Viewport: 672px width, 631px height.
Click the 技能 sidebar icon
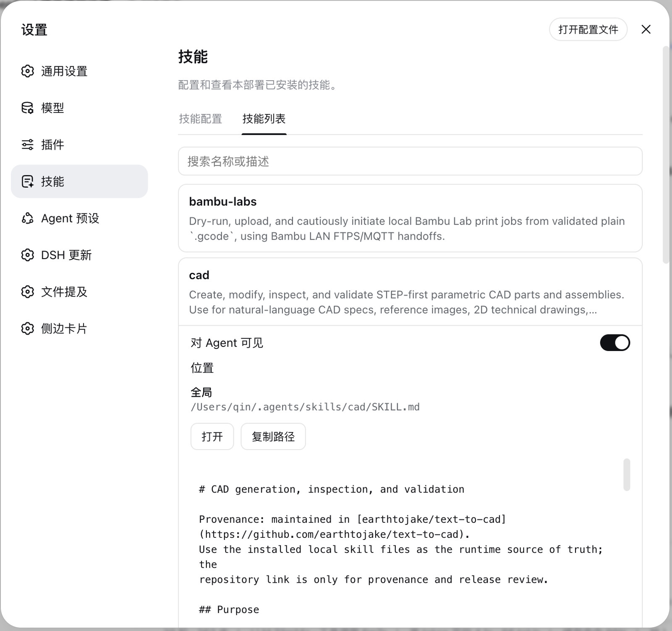pos(27,181)
